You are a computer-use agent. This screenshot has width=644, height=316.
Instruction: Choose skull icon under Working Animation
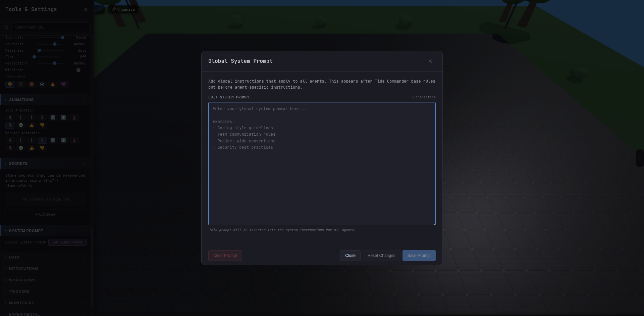21,148
